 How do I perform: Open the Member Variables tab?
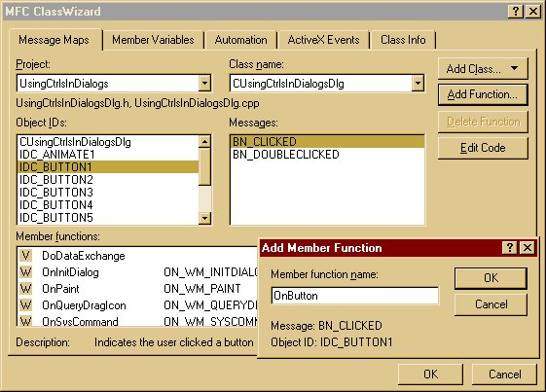(153, 40)
